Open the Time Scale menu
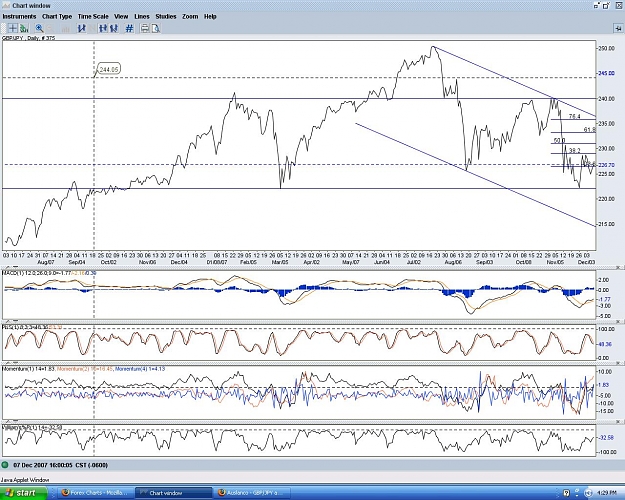 click(93, 16)
